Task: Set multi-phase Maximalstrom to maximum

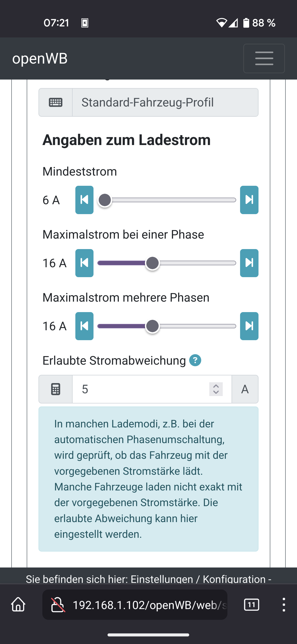Action: [249, 326]
